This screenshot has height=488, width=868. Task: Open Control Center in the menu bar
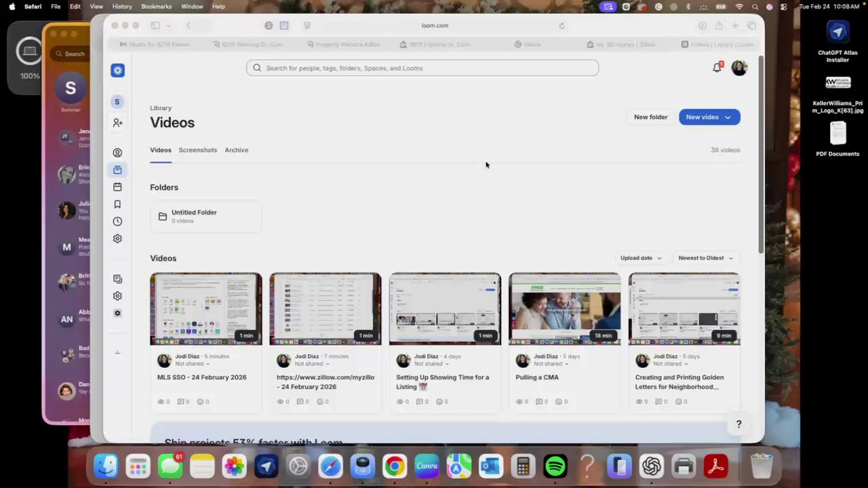[x=784, y=6]
